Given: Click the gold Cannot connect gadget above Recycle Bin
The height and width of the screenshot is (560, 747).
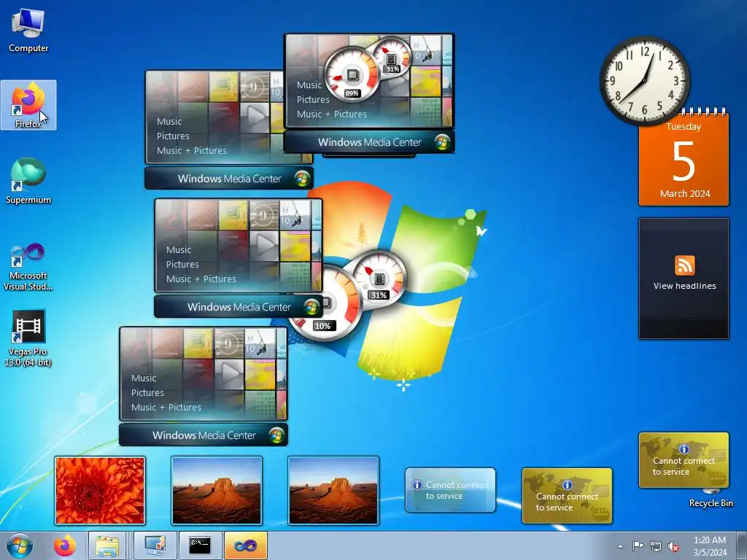Looking at the screenshot, I should 684,460.
